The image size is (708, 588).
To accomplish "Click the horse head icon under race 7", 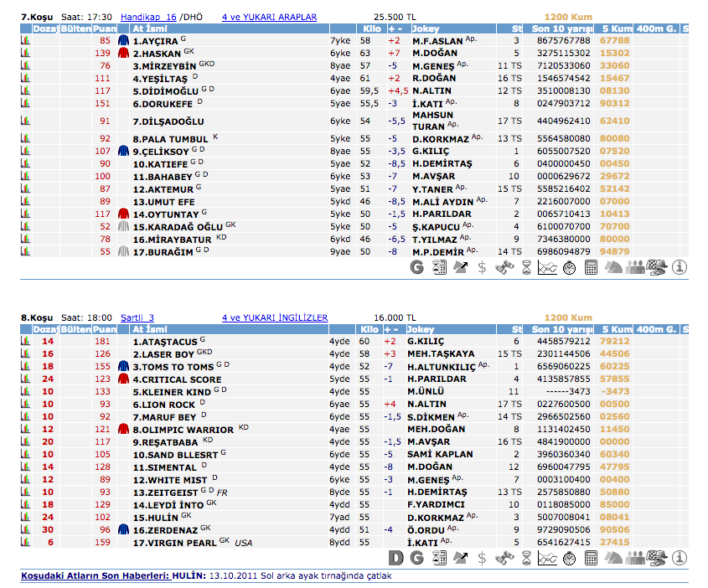I will pyautogui.click(x=613, y=268).
